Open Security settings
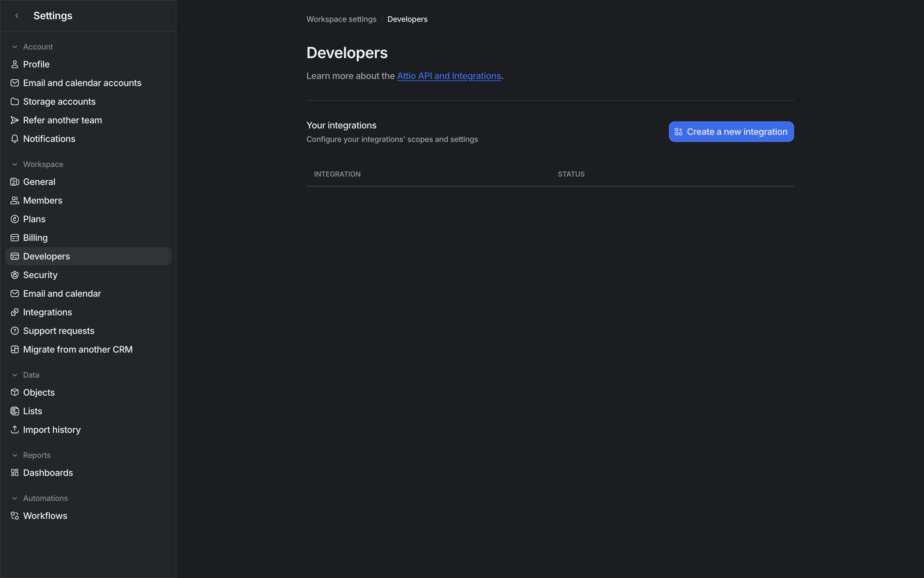Image resolution: width=924 pixels, height=578 pixels. pos(88,275)
